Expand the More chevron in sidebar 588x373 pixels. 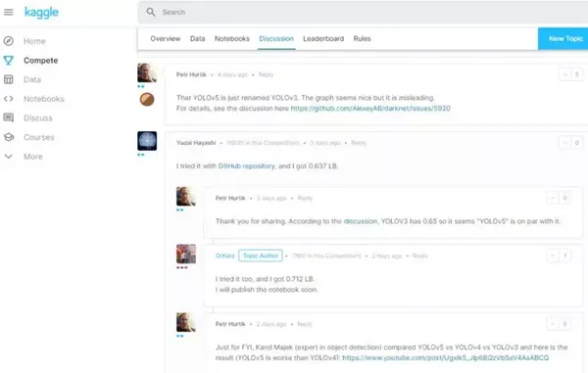point(8,157)
